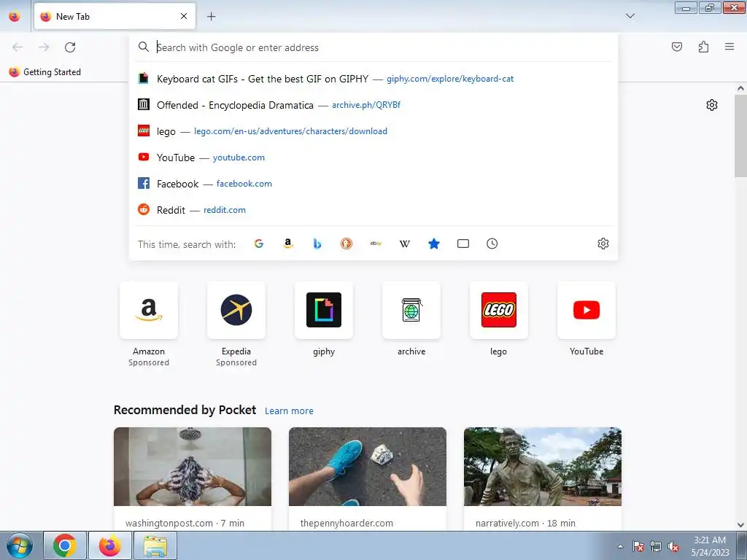Open search settings gear in dropdown

click(603, 244)
